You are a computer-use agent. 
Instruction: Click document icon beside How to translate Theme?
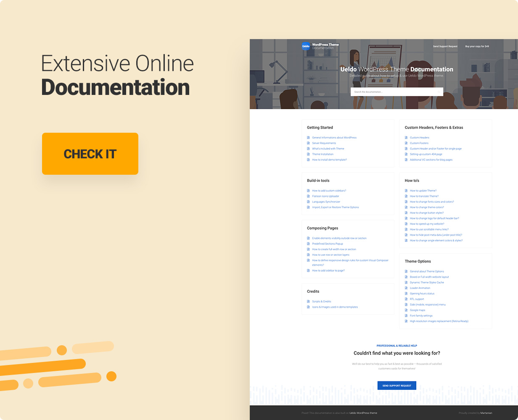click(406, 196)
